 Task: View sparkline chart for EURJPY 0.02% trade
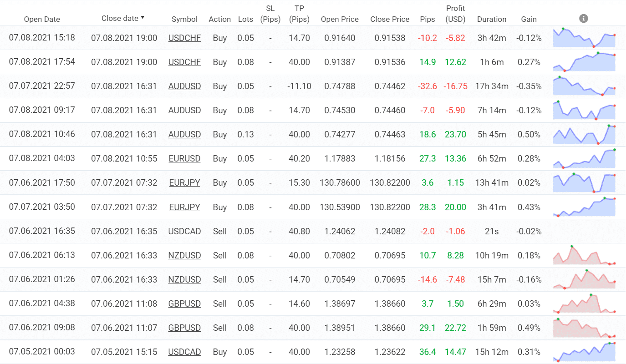click(x=584, y=182)
